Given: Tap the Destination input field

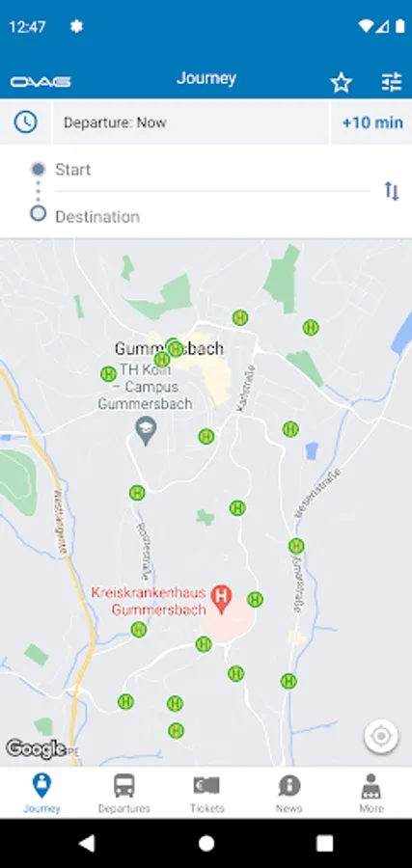Looking at the screenshot, I should point(212,216).
